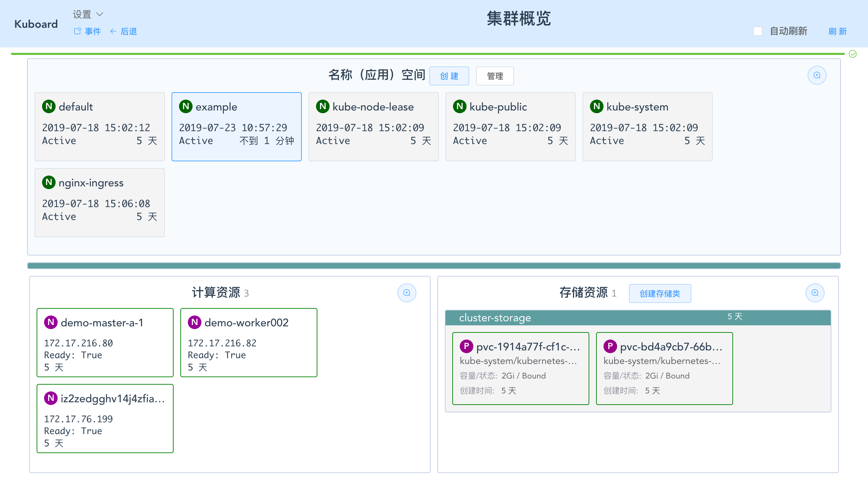Click the N icon on demo-master-a-1 node
Image resolution: width=868 pixels, height=488 pixels.
pos(51,322)
